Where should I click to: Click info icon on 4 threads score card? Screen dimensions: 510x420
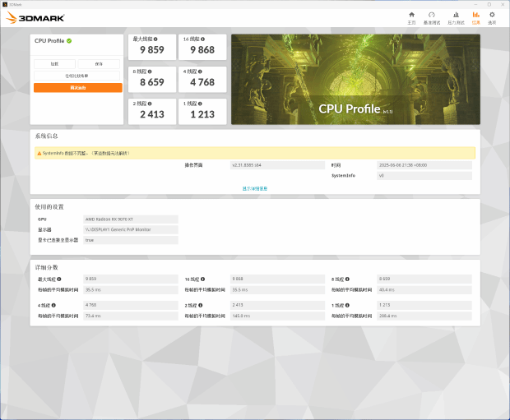(x=200, y=72)
